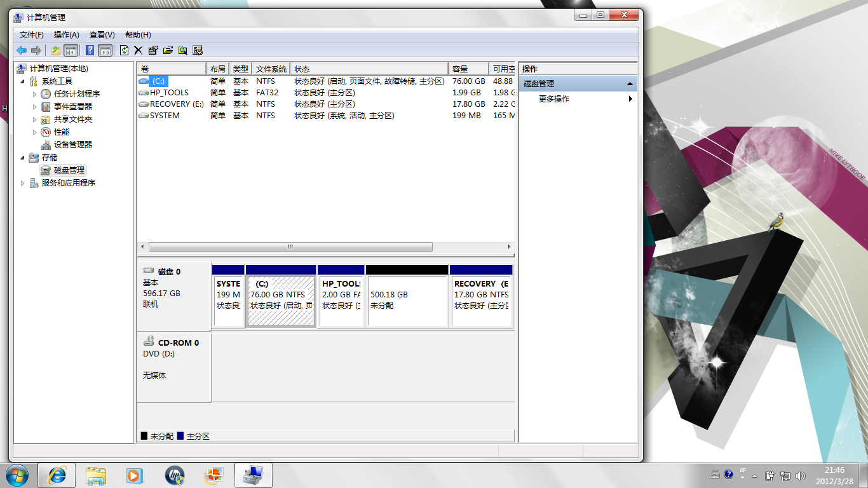Click the open folder icon in the toolbar

pyautogui.click(x=168, y=50)
